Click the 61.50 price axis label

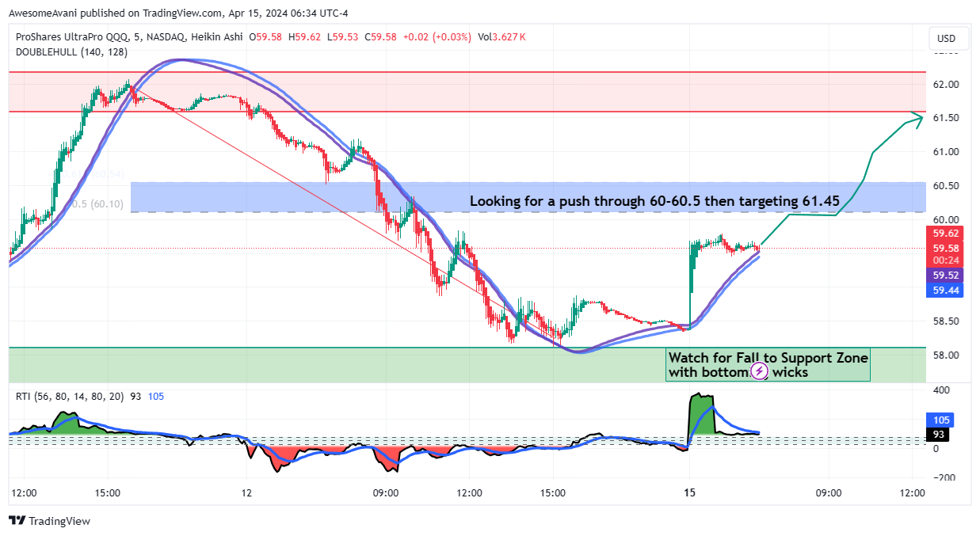point(945,118)
